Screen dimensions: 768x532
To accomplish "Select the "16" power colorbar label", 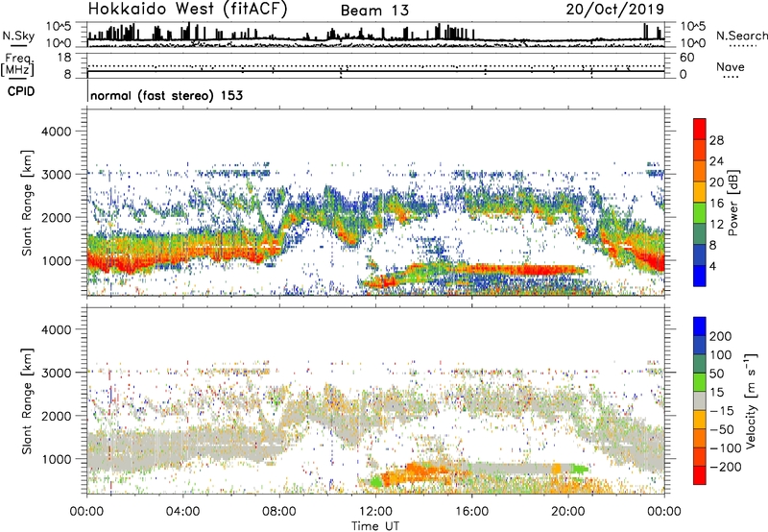I will (716, 204).
